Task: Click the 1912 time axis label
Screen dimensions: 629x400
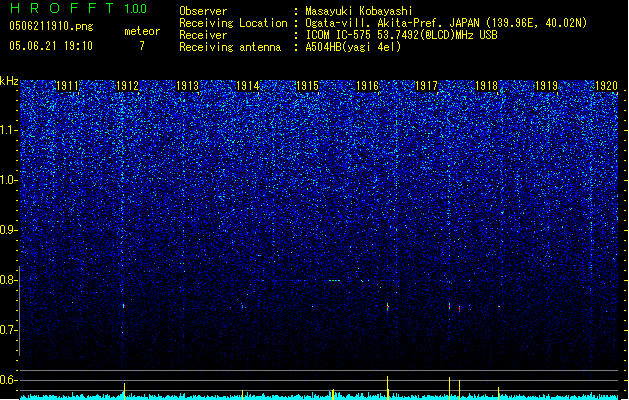Action: point(128,86)
